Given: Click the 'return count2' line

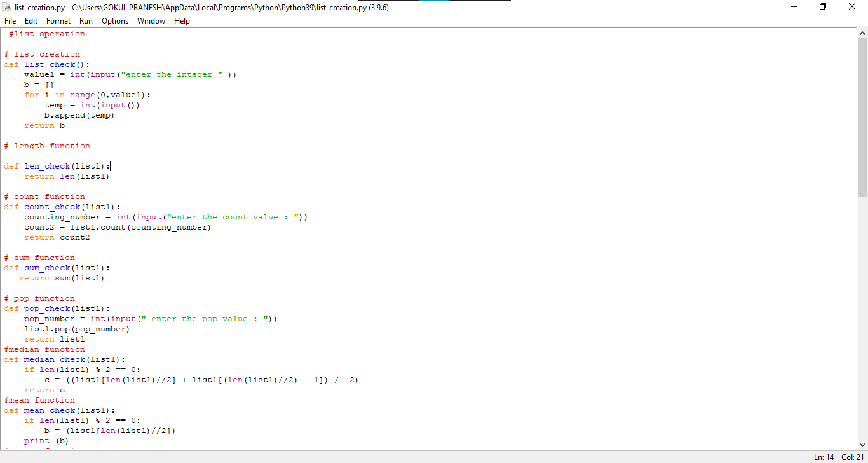Looking at the screenshot, I should 57,237.
